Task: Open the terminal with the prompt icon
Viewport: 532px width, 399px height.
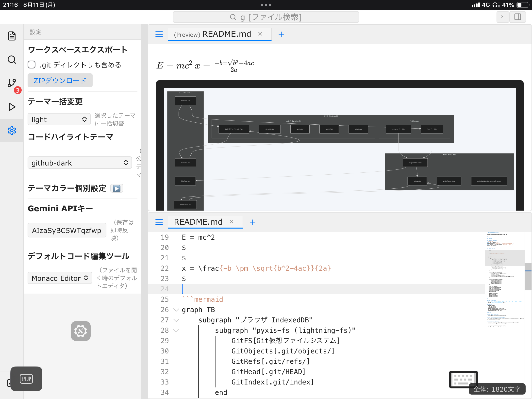Action: pos(502,17)
